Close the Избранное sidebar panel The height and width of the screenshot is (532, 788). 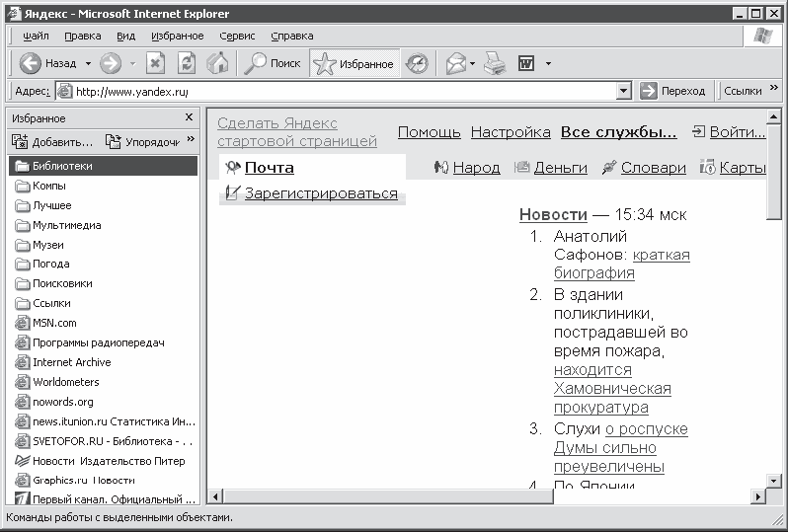pyautogui.click(x=189, y=117)
